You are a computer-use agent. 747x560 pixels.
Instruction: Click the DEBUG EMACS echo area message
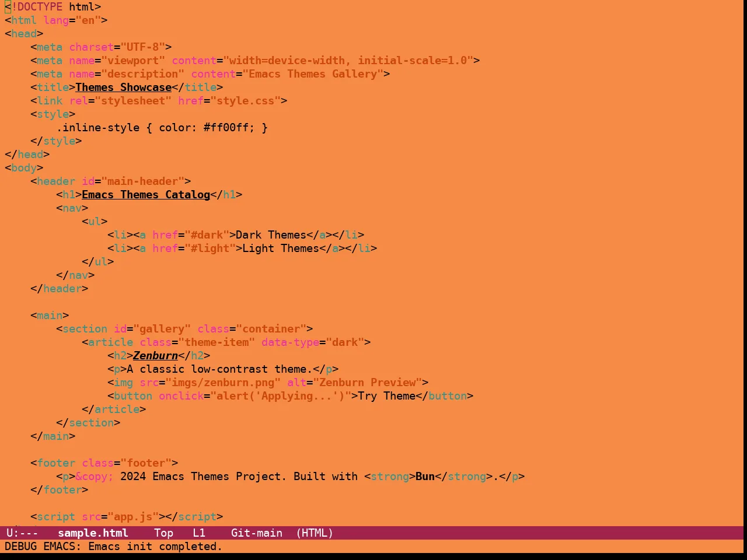[114, 547]
